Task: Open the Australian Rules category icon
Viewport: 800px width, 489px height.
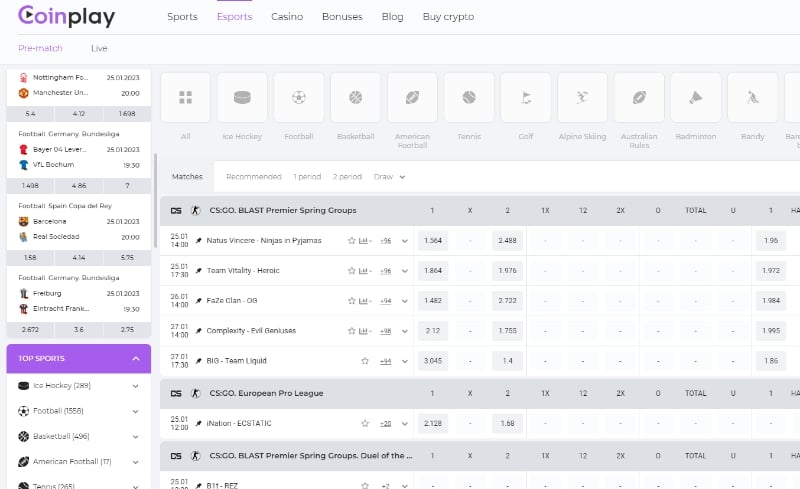Action: [x=639, y=97]
